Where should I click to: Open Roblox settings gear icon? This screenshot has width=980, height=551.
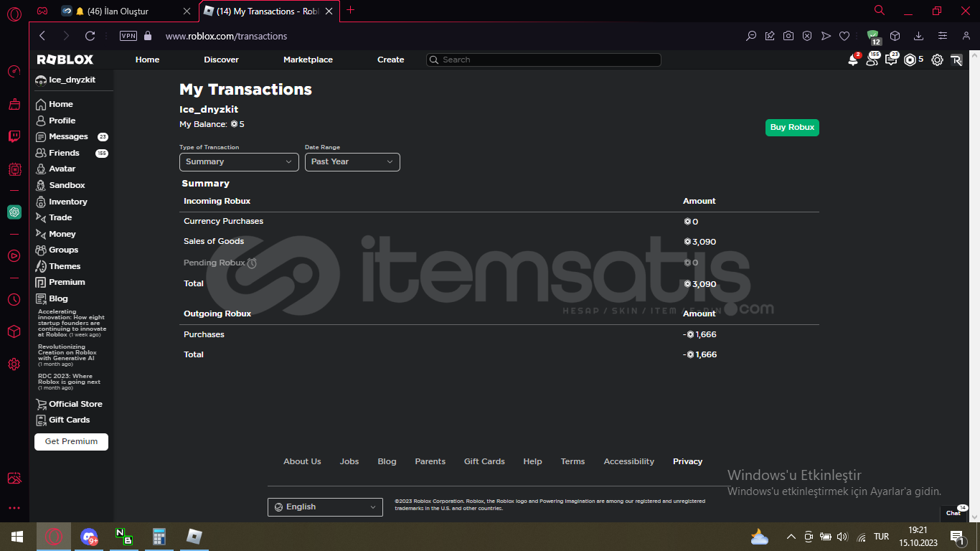(x=937, y=60)
